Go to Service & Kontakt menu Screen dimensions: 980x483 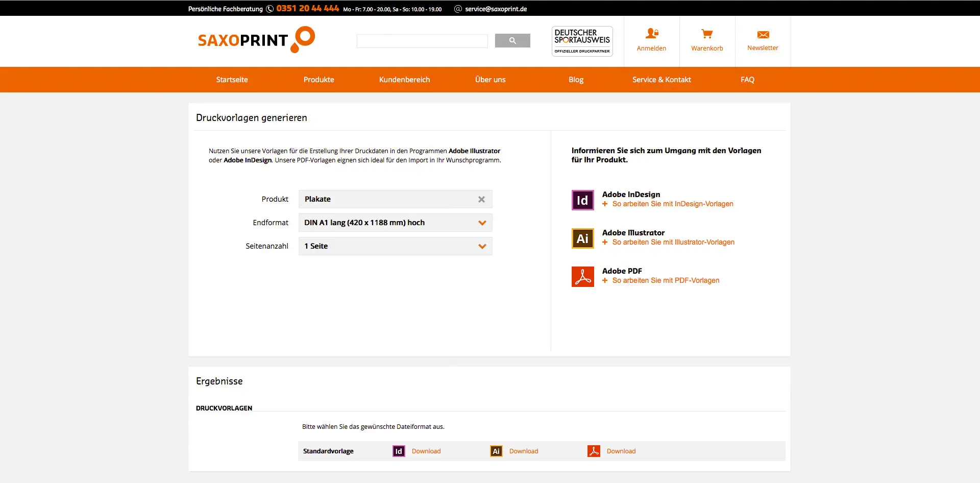[661, 80]
